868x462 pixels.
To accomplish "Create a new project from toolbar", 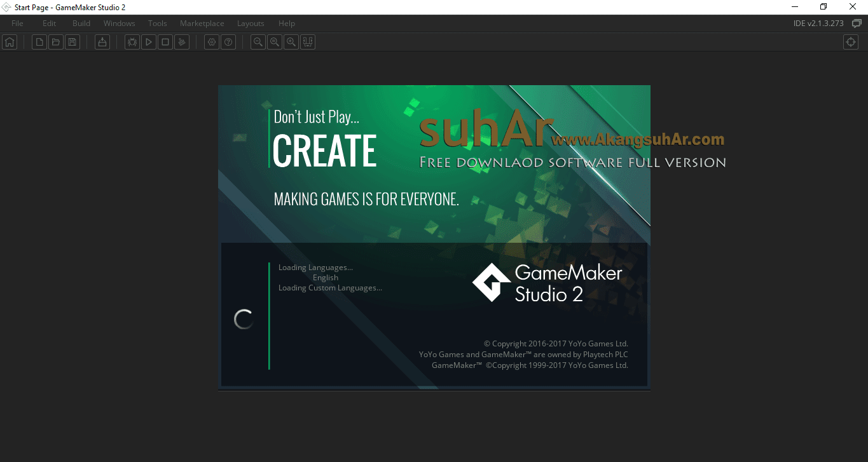I will pyautogui.click(x=39, y=42).
